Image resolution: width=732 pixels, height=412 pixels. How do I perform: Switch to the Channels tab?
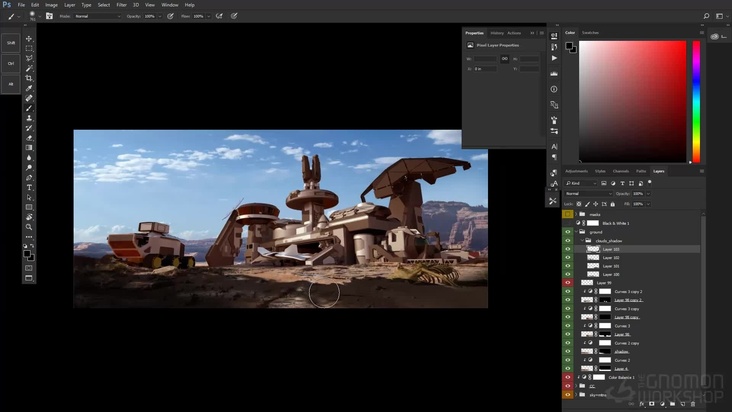coord(621,171)
